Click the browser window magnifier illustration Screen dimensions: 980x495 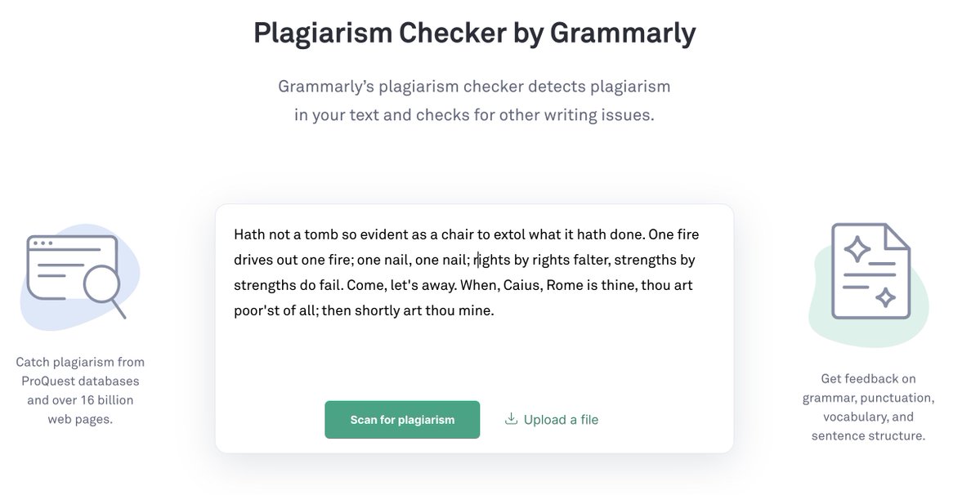pos(77,276)
